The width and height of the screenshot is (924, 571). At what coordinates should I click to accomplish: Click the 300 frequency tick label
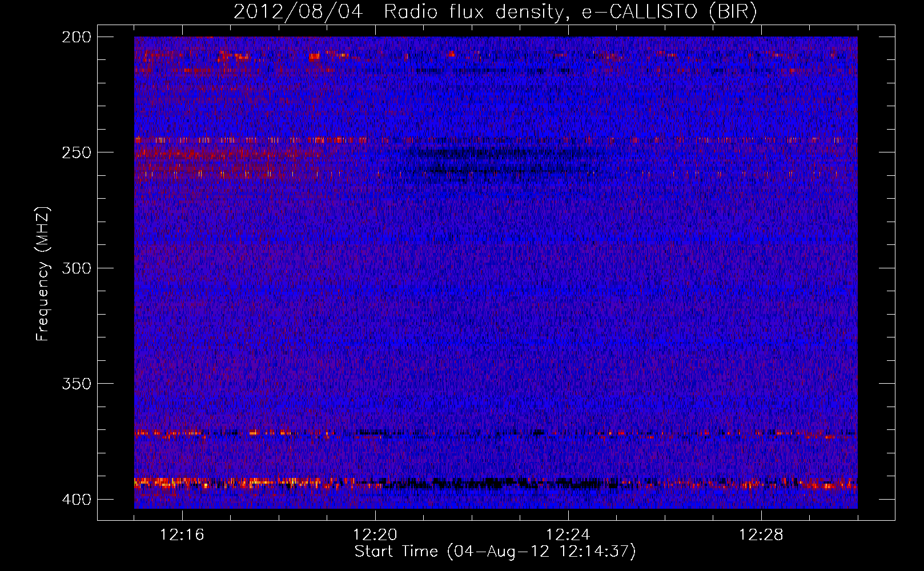[77, 268]
